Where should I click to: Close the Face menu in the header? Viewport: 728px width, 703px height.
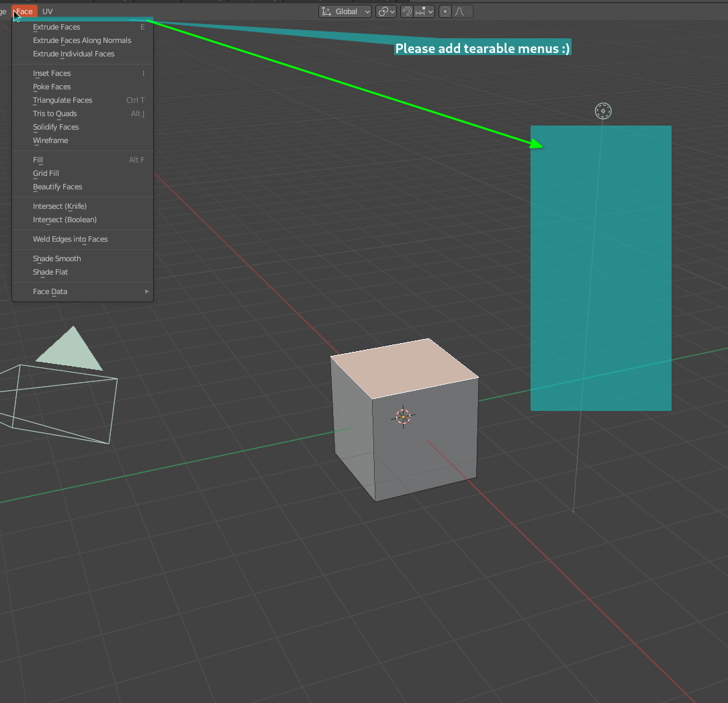click(x=24, y=11)
